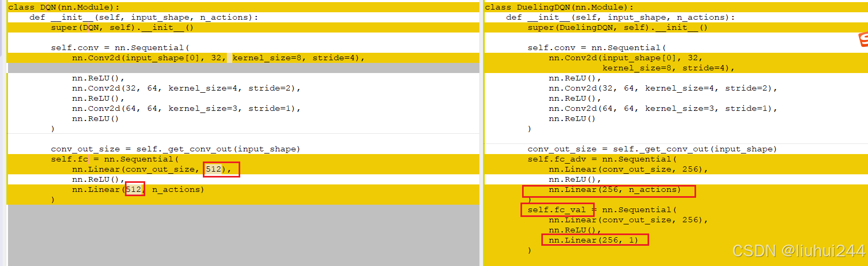868x266 pixels.
Task: Select 'super(DuelingDQN, self).__init__()' line in right pane
Action: click(x=618, y=28)
